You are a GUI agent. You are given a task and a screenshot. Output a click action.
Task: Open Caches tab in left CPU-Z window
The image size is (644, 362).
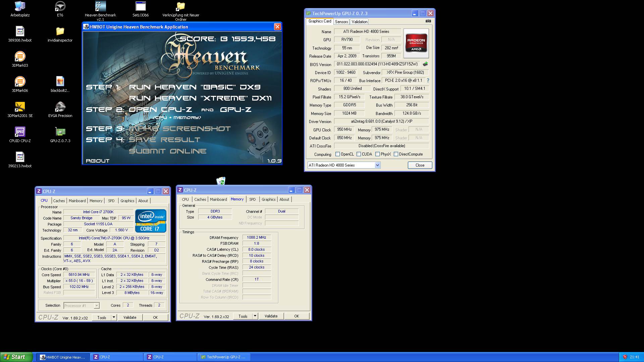click(x=59, y=201)
